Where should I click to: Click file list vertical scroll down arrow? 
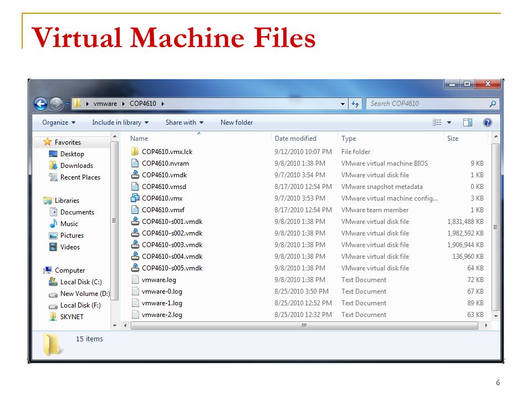click(x=495, y=316)
